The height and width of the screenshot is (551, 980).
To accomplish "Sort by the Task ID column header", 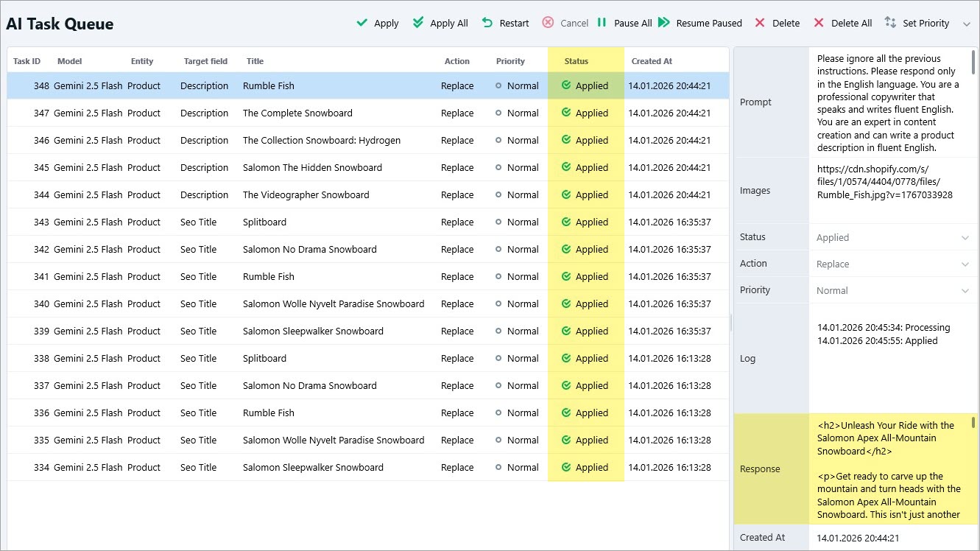I will coord(27,61).
